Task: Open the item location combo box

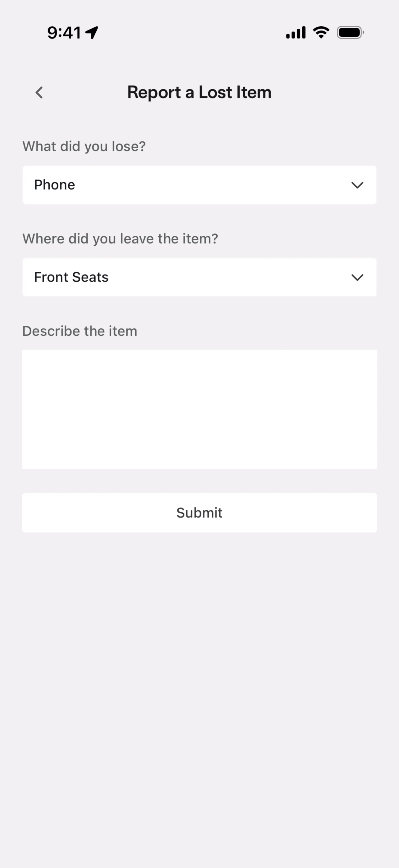Action: pos(199,277)
